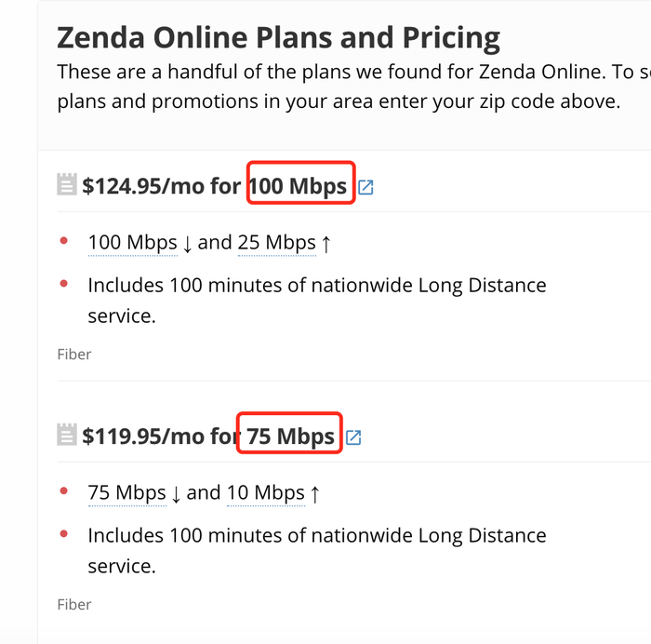
Task: Select the underlined 75 Mbps download speed term
Action: (127, 493)
